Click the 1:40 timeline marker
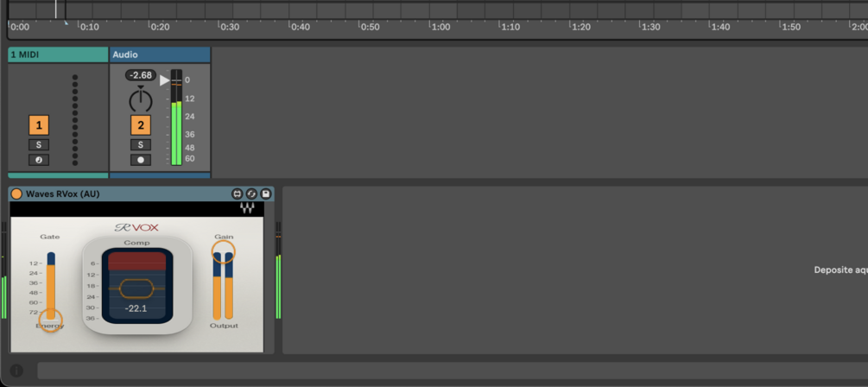This screenshot has width=868, height=387. [721, 27]
